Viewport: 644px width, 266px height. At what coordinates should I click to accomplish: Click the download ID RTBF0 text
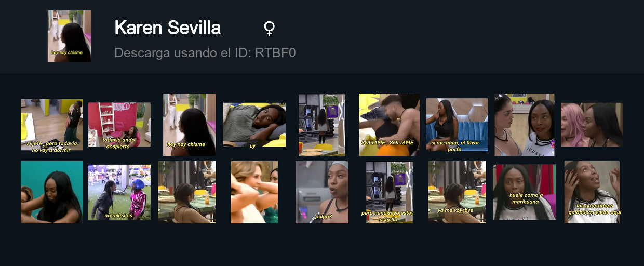click(x=205, y=52)
